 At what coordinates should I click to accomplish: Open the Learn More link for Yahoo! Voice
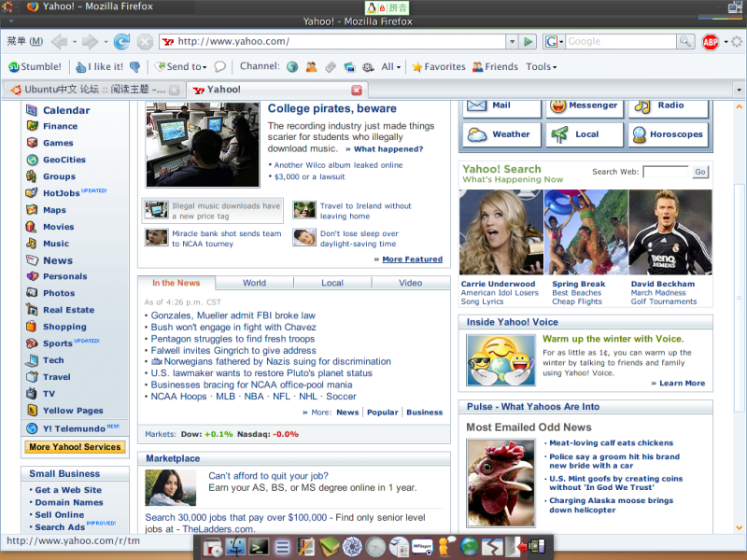tap(683, 384)
